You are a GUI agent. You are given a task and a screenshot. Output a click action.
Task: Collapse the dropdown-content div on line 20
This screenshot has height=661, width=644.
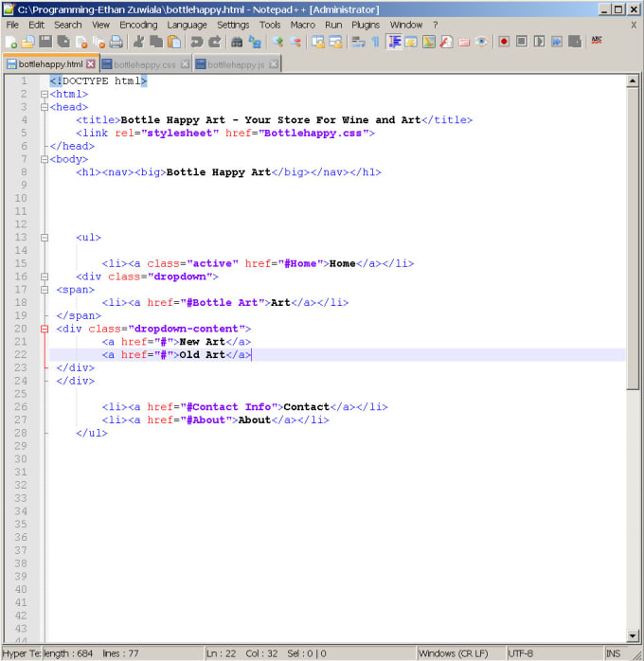pos(45,330)
